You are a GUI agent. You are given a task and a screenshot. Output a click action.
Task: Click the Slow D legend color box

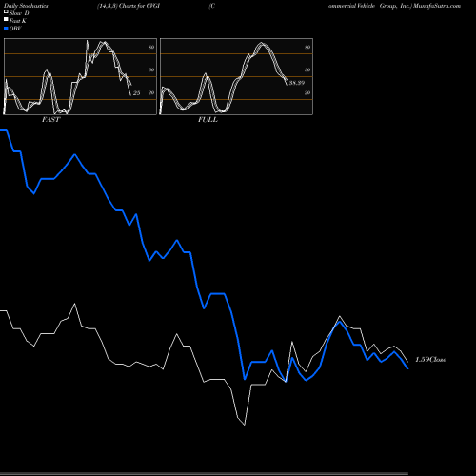click(x=6, y=12)
